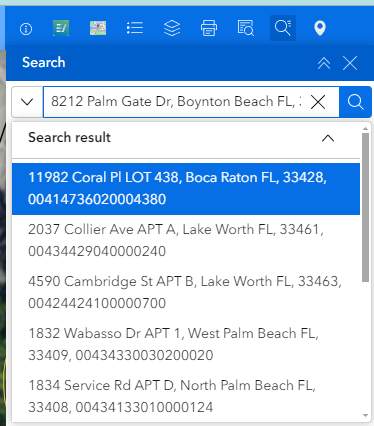Select 1834 Service Rd APT D result
The image size is (374, 426).
pyautogui.click(x=186, y=396)
